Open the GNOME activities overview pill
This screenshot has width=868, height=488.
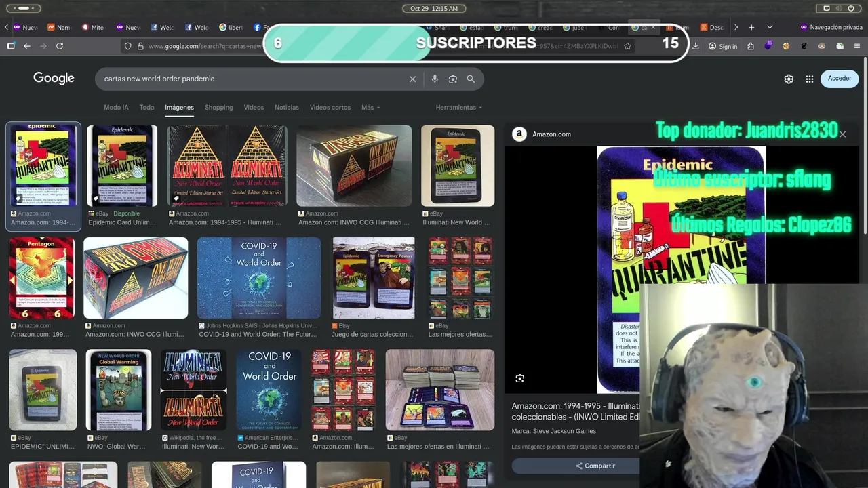[x=24, y=8]
